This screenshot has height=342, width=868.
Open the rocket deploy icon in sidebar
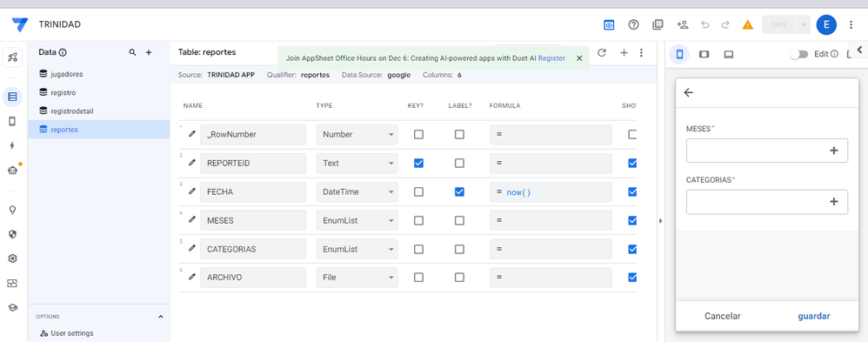point(12,57)
